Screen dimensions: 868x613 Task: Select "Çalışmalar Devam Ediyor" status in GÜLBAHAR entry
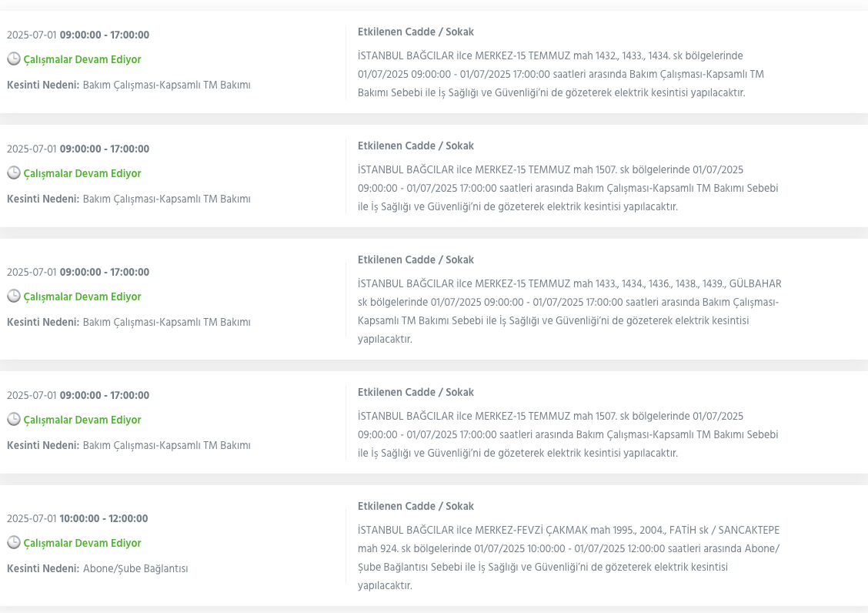coord(82,296)
